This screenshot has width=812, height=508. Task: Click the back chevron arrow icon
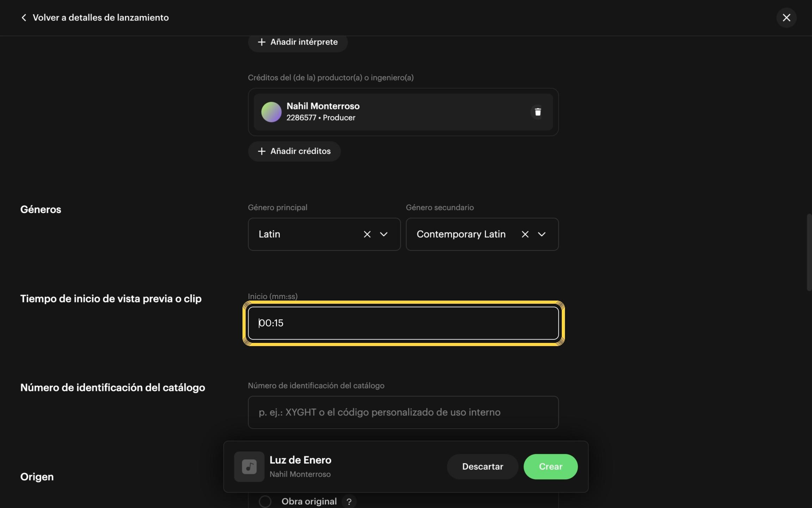(x=24, y=18)
